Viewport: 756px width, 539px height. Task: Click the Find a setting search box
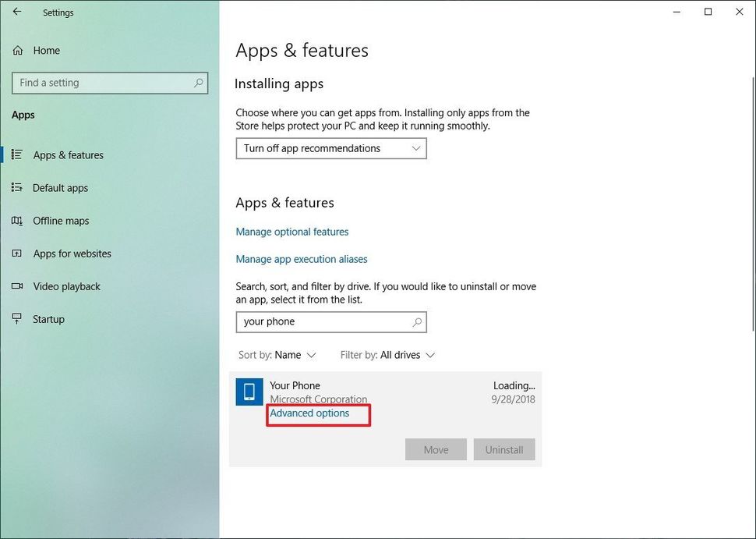tap(110, 83)
